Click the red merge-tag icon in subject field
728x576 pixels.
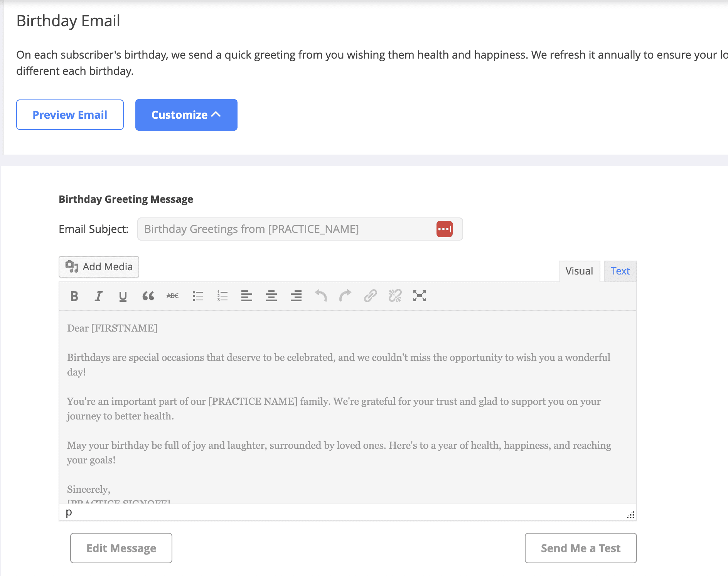[x=445, y=229]
